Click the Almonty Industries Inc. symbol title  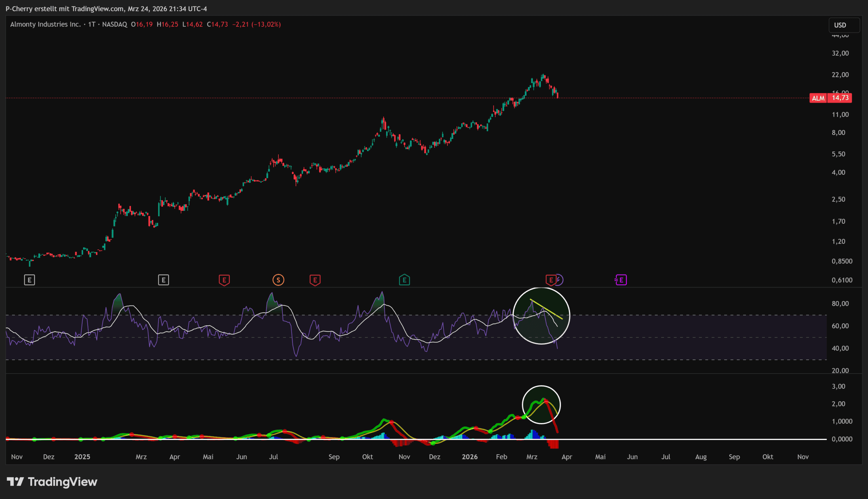[x=45, y=24]
